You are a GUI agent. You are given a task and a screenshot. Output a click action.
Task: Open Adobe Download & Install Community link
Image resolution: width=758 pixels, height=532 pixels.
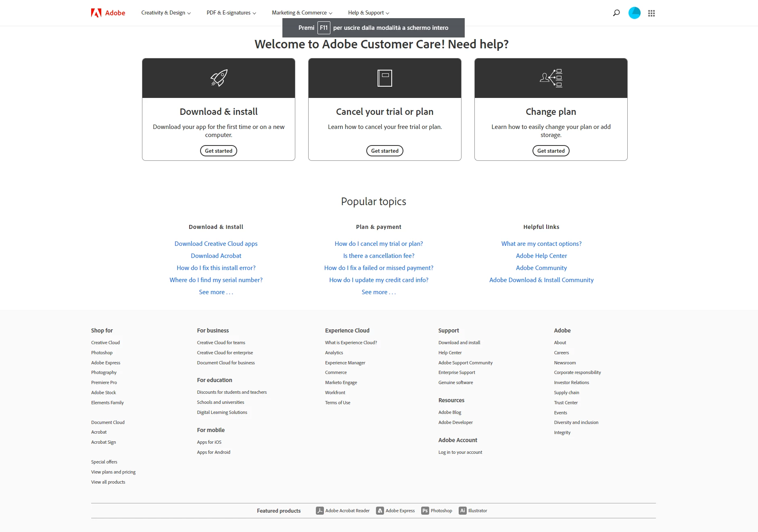[x=541, y=280]
